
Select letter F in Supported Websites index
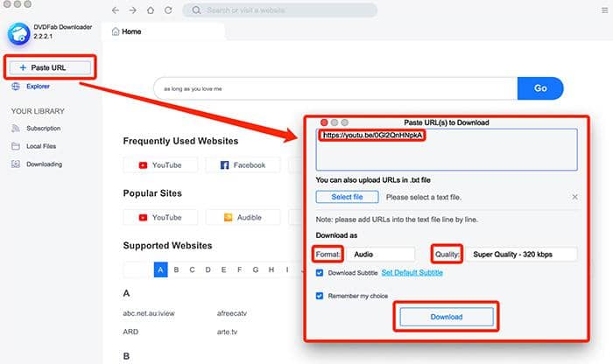240,269
